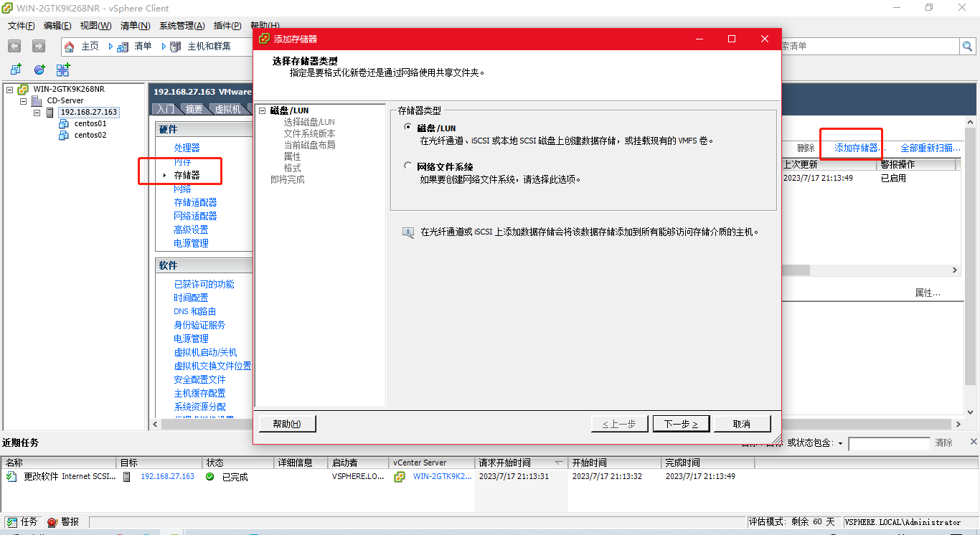Image resolution: width=980 pixels, height=535 pixels.
Task: Open the 已获许可的功能 link
Action: pyautogui.click(x=204, y=284)
